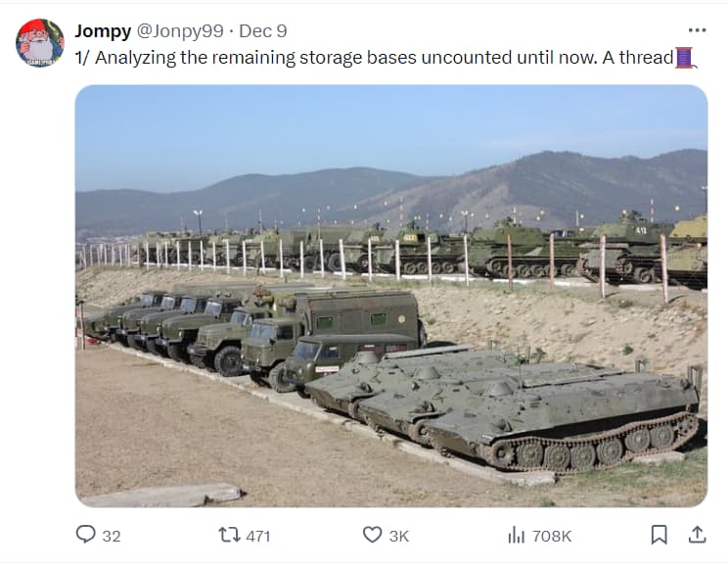Viewport: 728px width, 567px height.
Task: Visit the @Jonpy99 handle link
Action: pos(180,31)
